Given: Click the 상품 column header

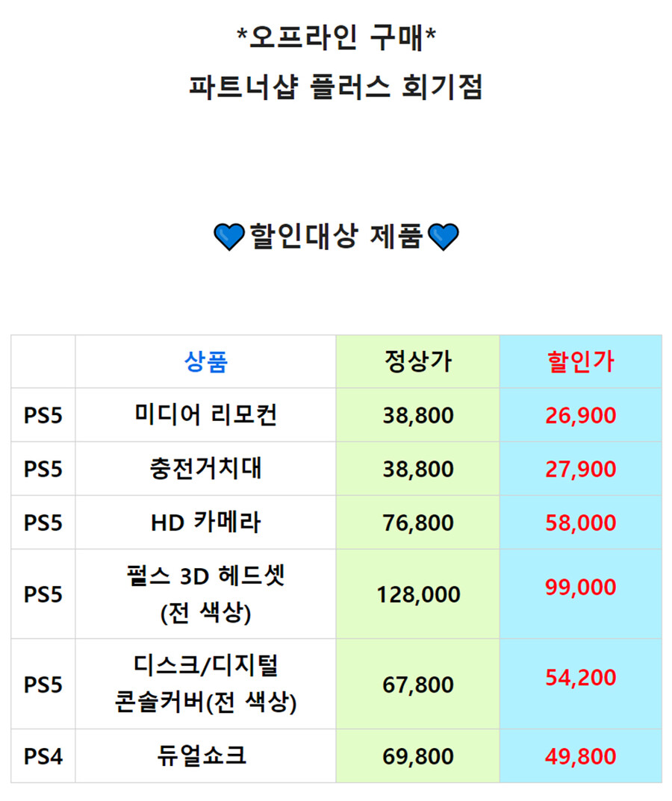Looking at the screenshot, I should 205,361.
